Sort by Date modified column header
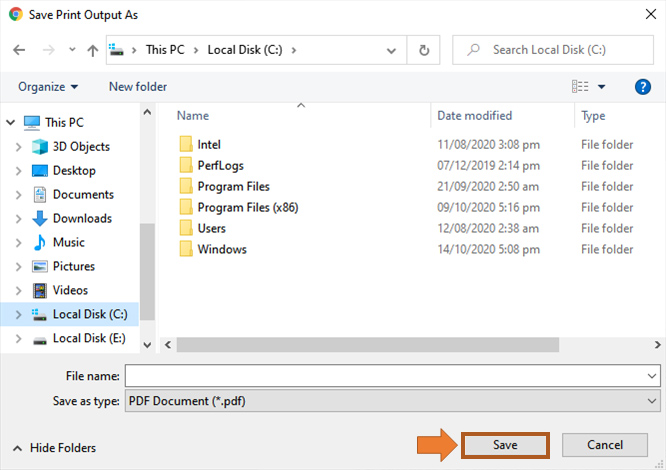 [474, 115]
